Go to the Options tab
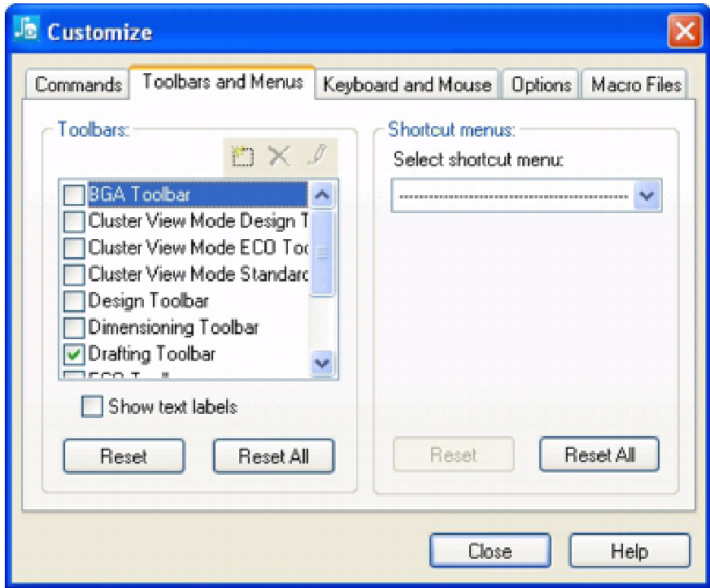The height and width of the screenshot is (588, 710). [x=541, y=85]
